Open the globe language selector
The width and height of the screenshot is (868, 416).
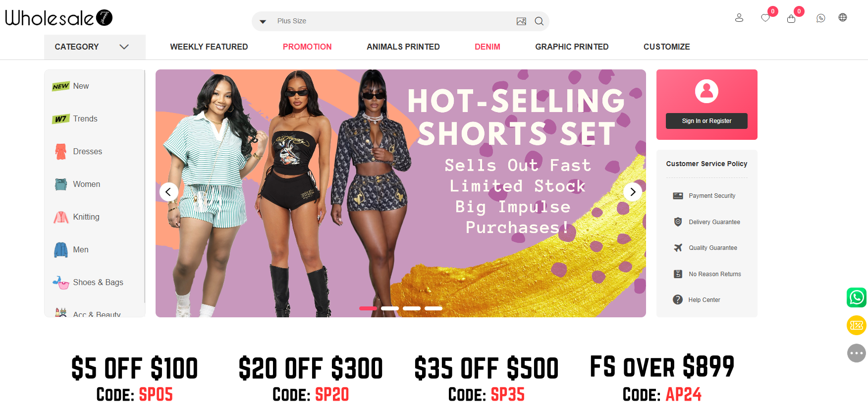pyautogui.click(x=843, y=17)
